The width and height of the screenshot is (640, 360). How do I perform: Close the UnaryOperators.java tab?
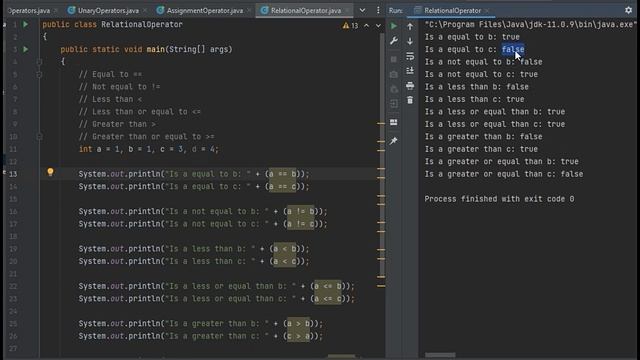145,11
